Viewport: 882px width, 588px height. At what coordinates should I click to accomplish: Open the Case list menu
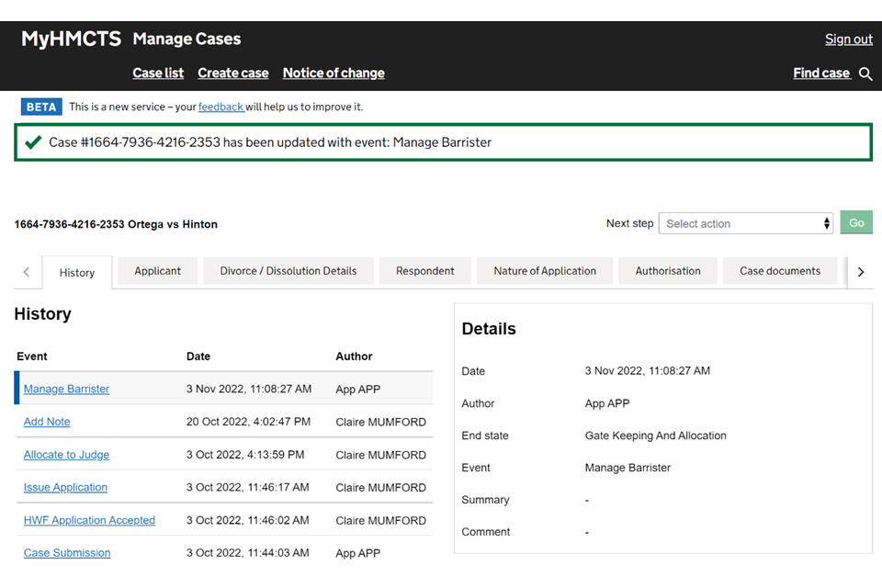158,73
